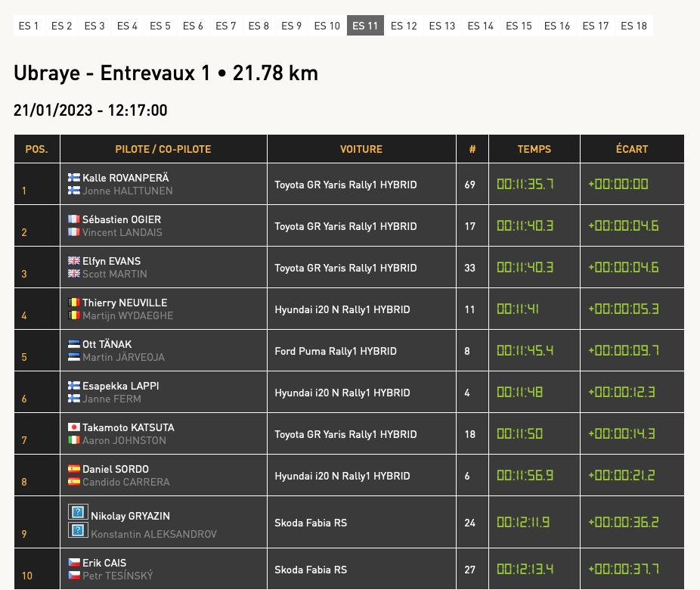Go to the ES 12 tab
This screenshot has width=700, height=590.
click(404, 26)
